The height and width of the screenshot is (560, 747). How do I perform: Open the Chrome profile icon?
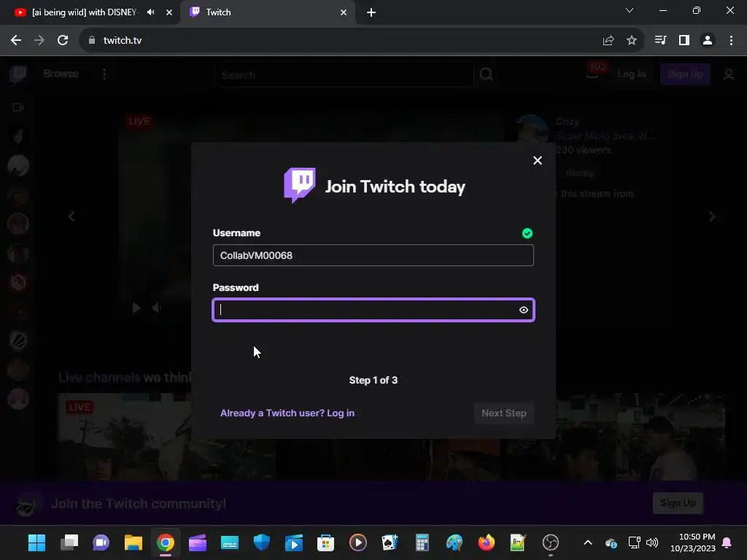708,41
